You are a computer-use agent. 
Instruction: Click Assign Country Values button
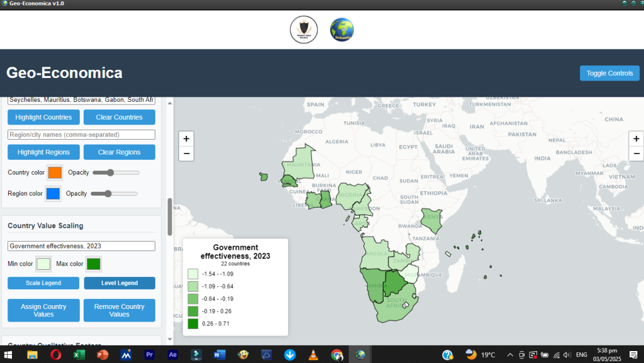[x=43, y=310]
